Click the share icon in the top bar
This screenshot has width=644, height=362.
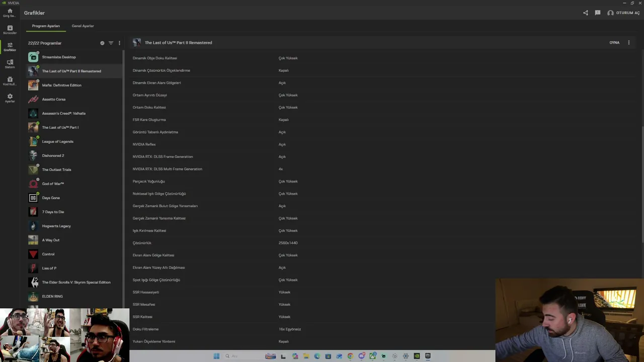pyautogui.click(x=586, y=13)
